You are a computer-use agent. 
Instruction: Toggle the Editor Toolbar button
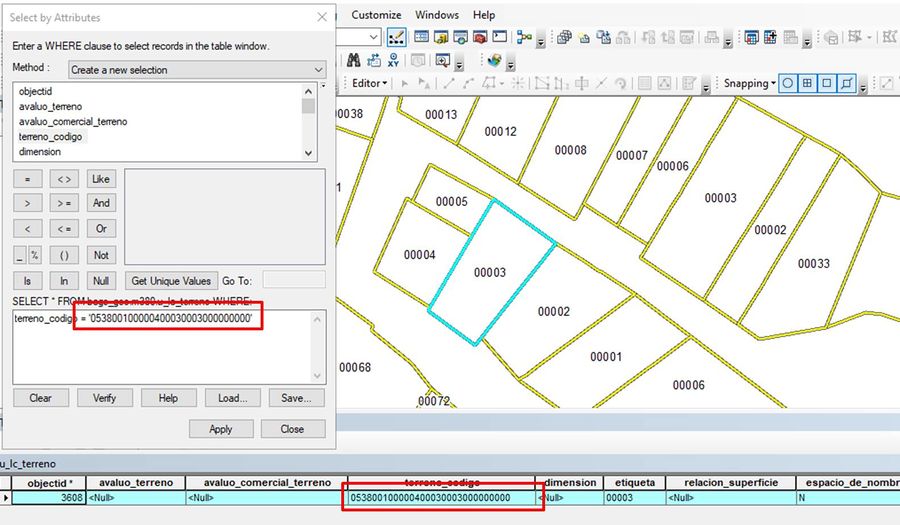pos(396,37)
